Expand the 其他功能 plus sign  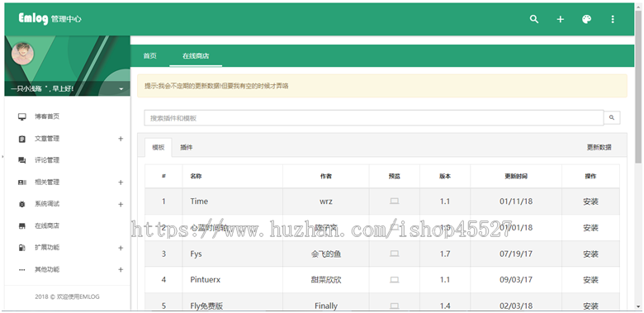121,269
